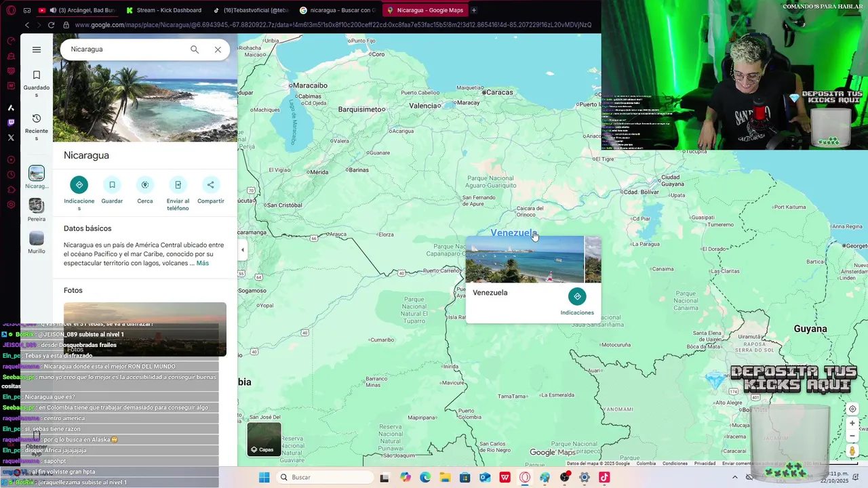Open Microsoft Edge from taskbar
The image size is (868, 488).
[x=425, y=477]
